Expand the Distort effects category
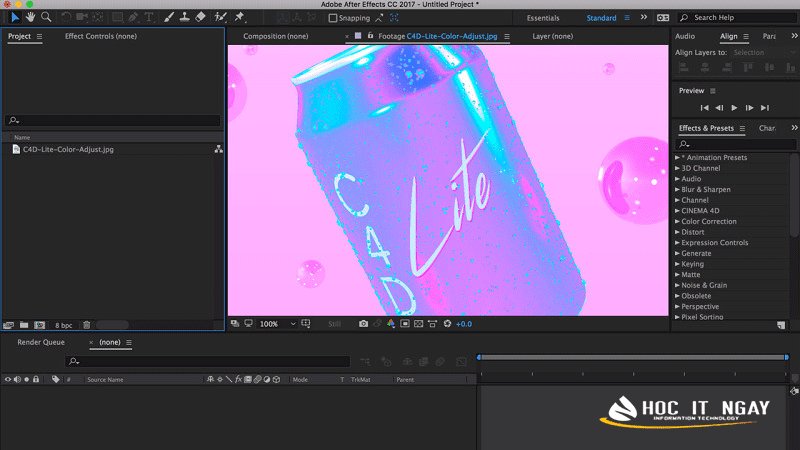Screen dimensions: 800x450 (678, 232)
